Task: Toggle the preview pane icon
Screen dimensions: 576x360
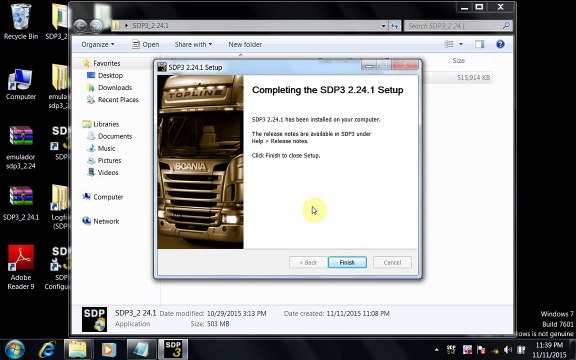Action: coord(479,44)
